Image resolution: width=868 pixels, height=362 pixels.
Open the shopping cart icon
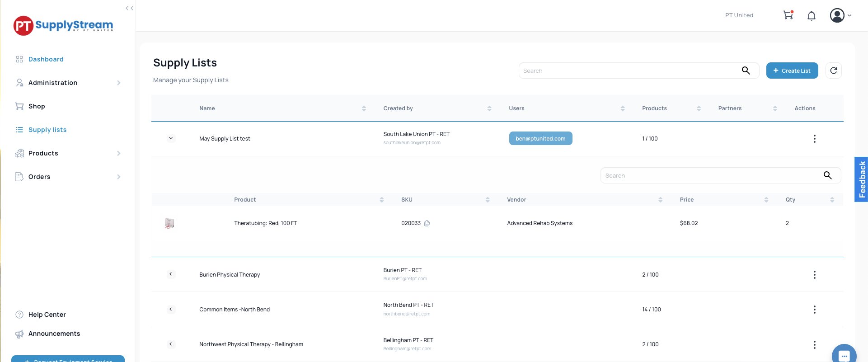click(x=788, y=15)
